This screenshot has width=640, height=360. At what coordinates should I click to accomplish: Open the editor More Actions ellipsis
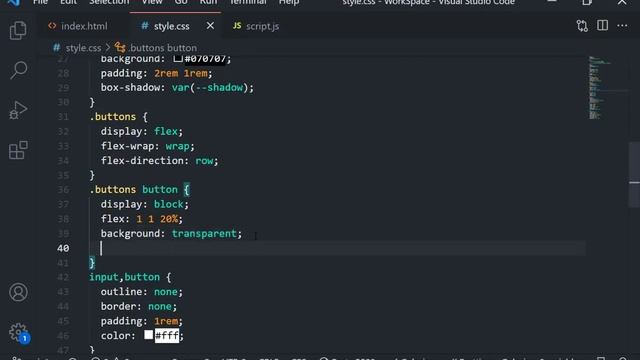point(622,26)
